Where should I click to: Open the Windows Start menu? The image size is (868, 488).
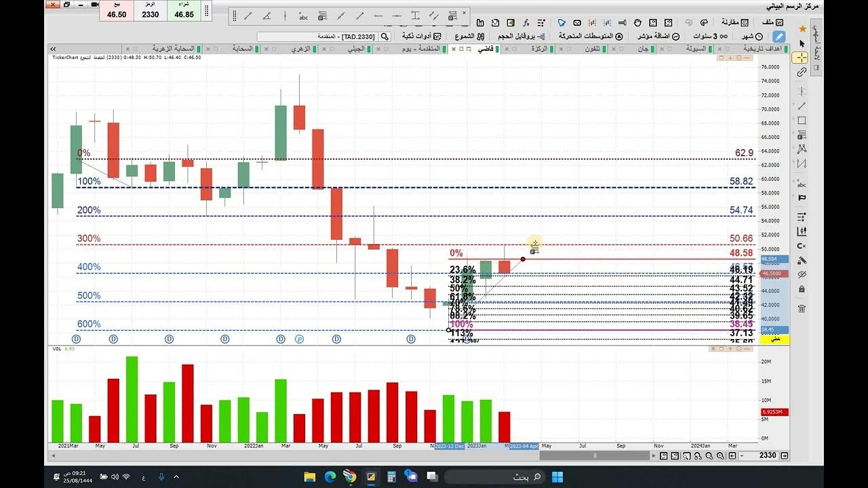557,476
